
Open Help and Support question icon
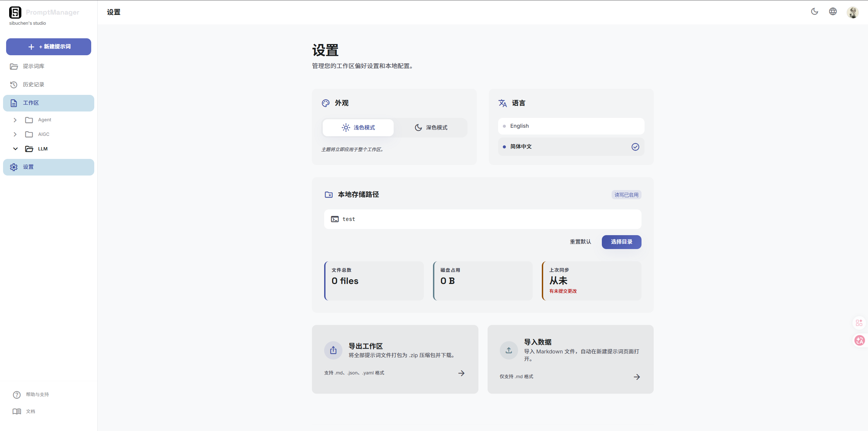(17, 395)
